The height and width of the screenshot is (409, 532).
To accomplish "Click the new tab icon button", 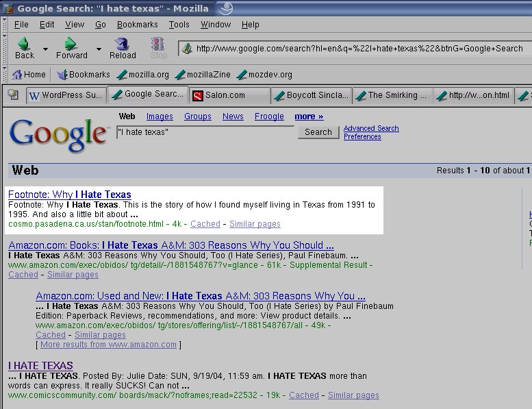I will pos(13,95).
